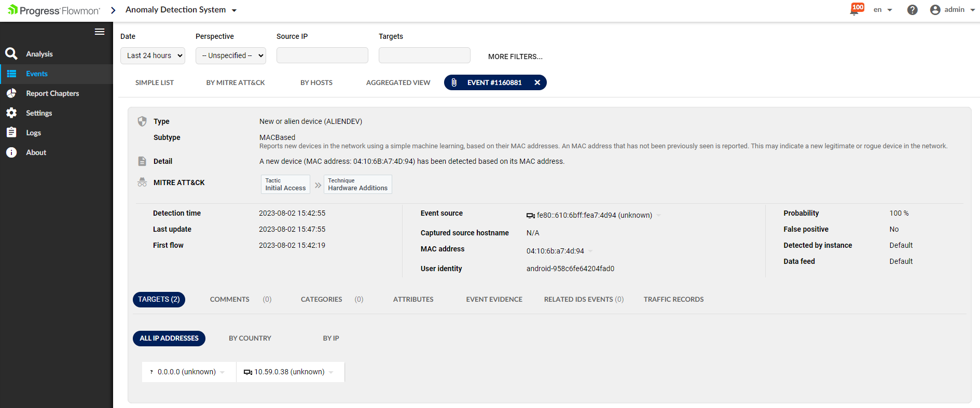
Task: Switch to the By MITRE ATT&CK tab
Action: [x=236, y=82]
